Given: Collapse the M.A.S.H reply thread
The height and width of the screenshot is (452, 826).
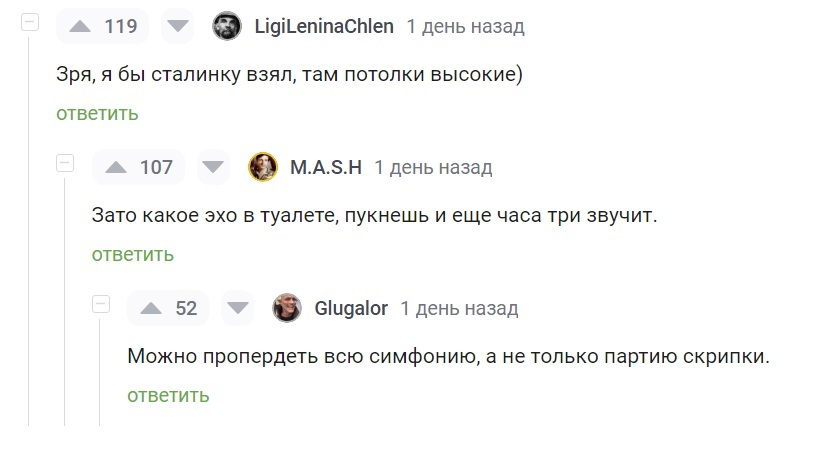Looking at the screenshot, I should click(x=65, y=162).
